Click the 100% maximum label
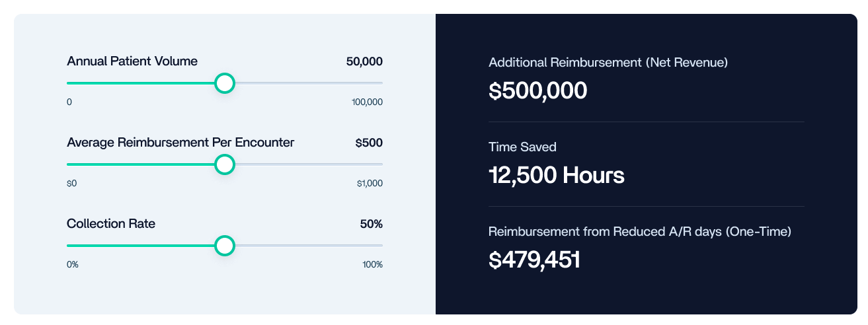 coord(373,265)
